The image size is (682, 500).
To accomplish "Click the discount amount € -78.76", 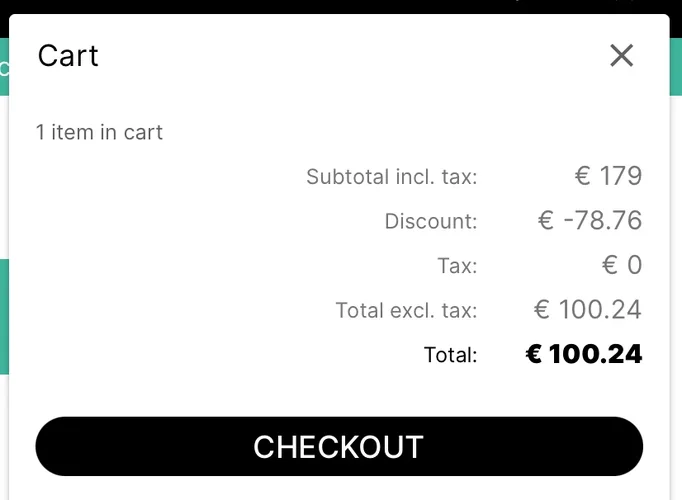I will [x=589, y=220].
